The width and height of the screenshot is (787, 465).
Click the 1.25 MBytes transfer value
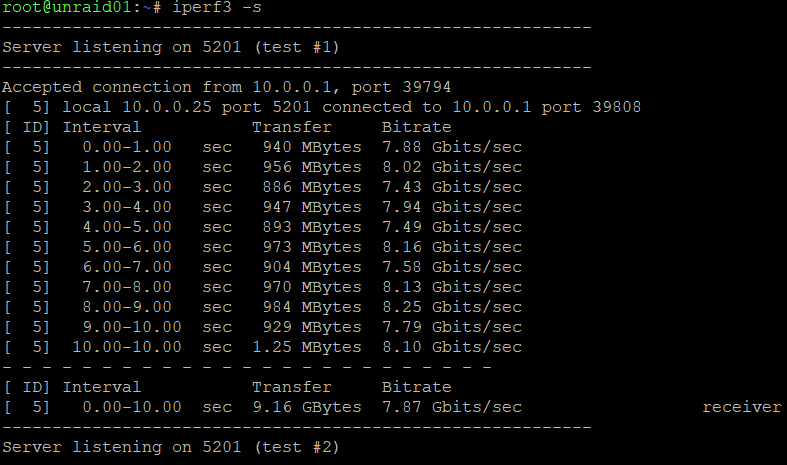(307, 347)
